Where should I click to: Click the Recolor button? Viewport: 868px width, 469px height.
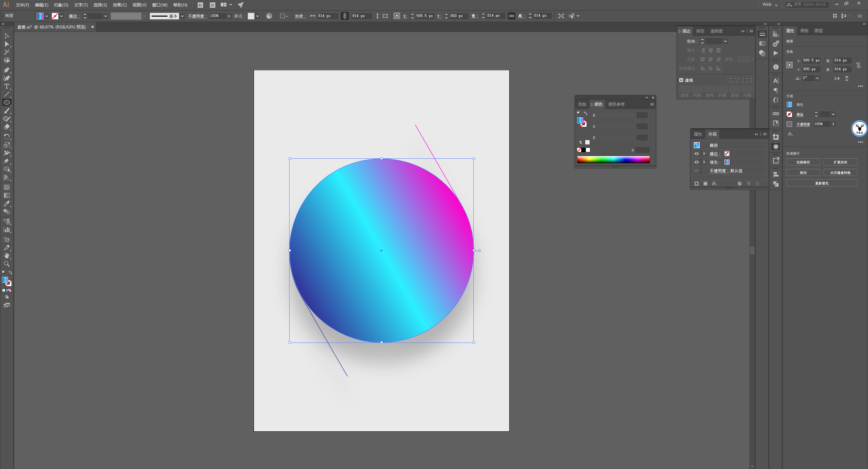click(822, 183)
